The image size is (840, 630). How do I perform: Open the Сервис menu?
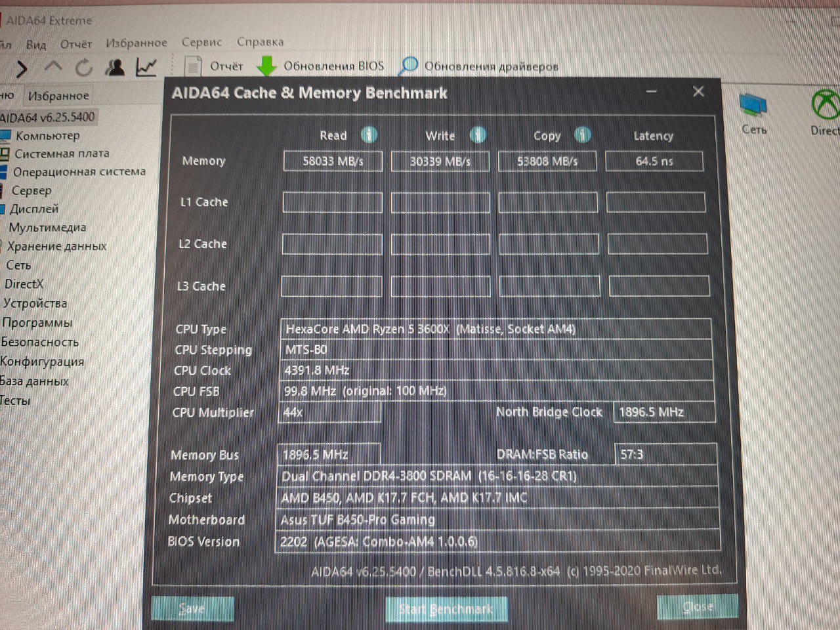click(201, 42)
